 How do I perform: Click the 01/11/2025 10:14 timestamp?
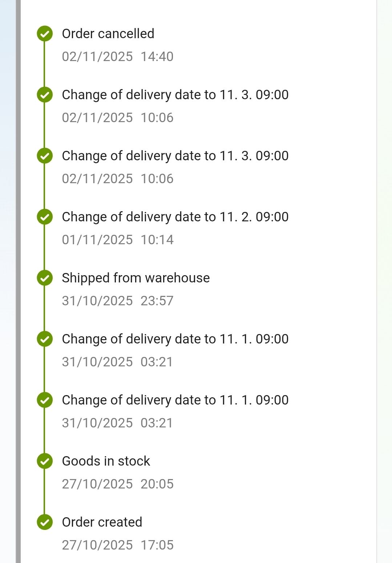tap(117, 240)
